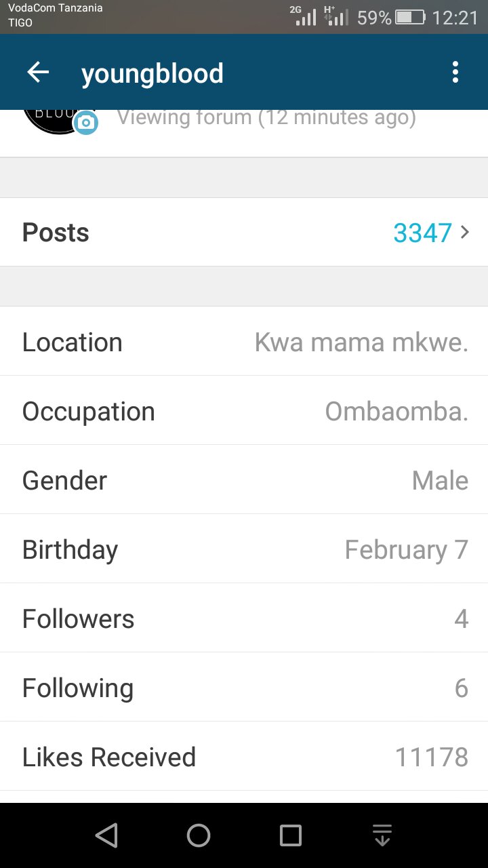Screen dimensions: 488x868
Task: Tap the battery indicator in status bar
Action: (x=410, y=17)
